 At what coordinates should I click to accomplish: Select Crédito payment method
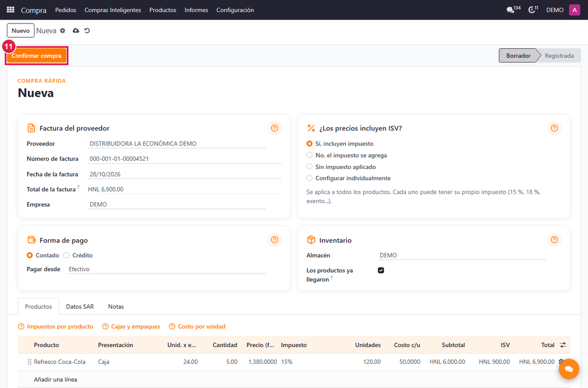pos(67,255)
